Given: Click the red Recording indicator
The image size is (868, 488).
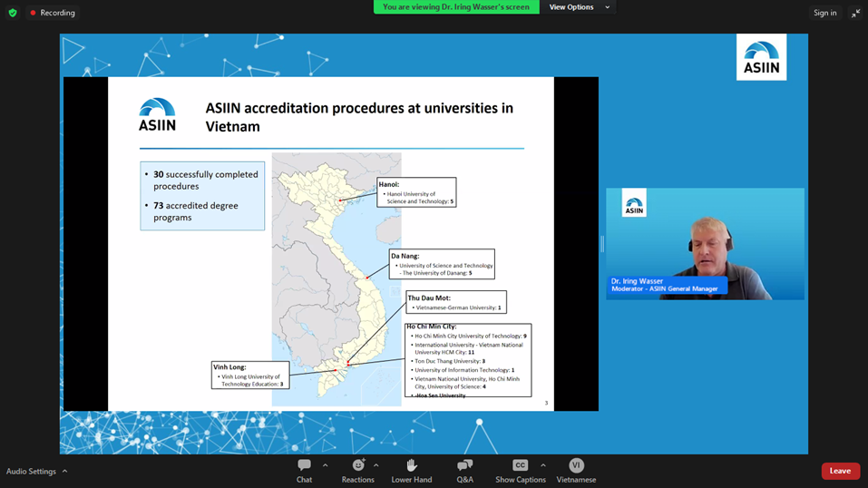Looking at the screenshot, I should point(53,13).
